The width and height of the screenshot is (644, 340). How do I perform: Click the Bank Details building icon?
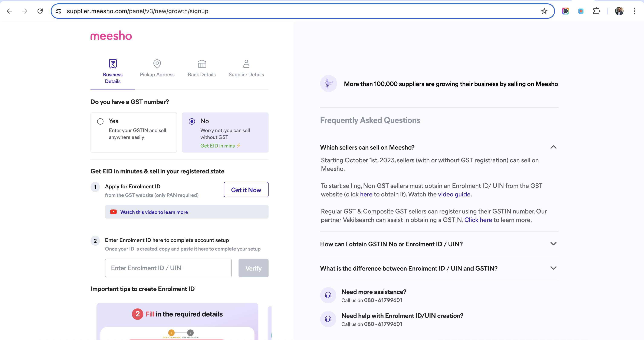point(202,64)
